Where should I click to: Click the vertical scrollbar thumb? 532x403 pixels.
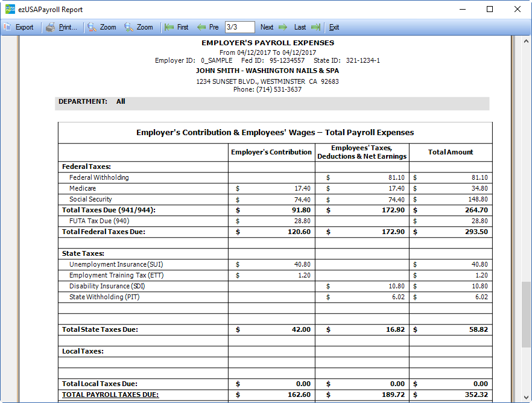(526, 314)
